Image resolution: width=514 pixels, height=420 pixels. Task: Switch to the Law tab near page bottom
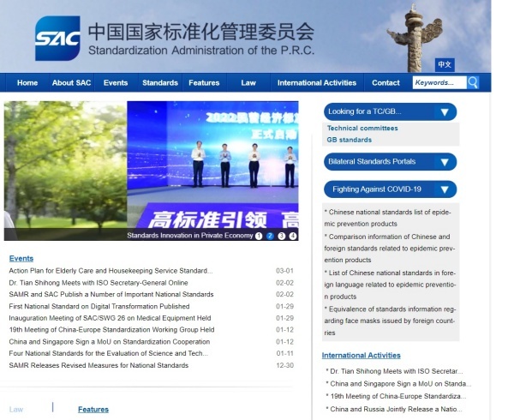coord(16,410)
